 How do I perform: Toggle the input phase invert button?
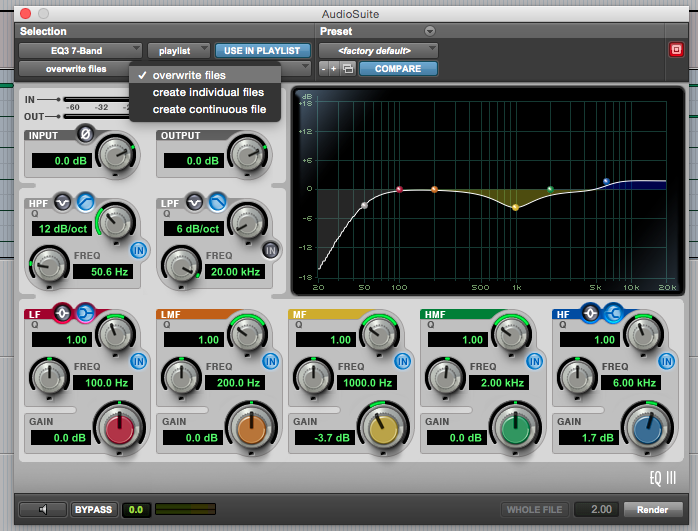85,134
